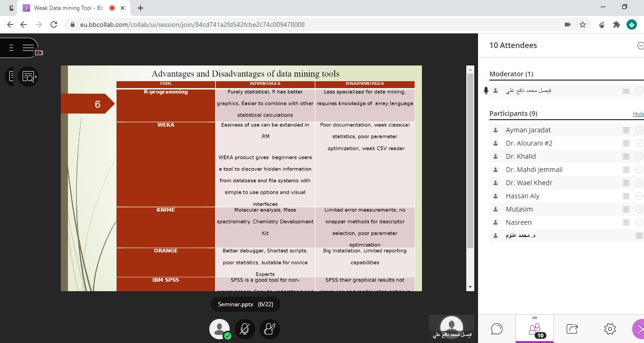This screenshot has height=343, width=644.
Task: Open attendee controls for Nasreen
Action: coord(639,222)
